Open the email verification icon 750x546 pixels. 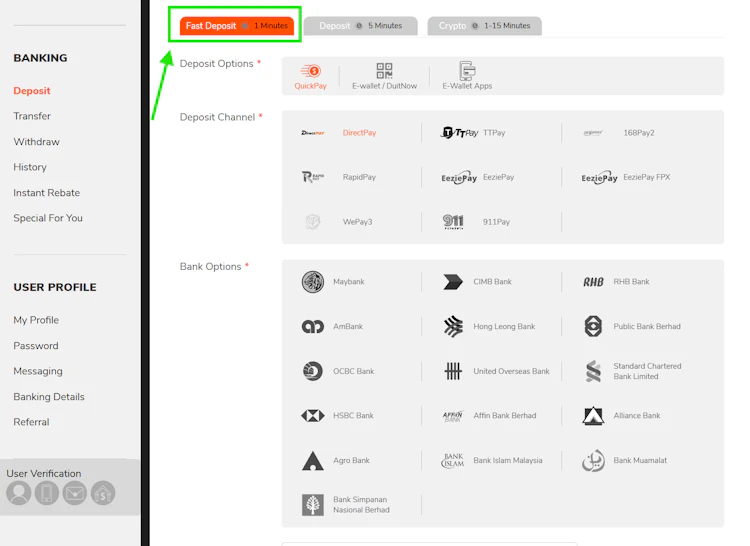(75, 493)
